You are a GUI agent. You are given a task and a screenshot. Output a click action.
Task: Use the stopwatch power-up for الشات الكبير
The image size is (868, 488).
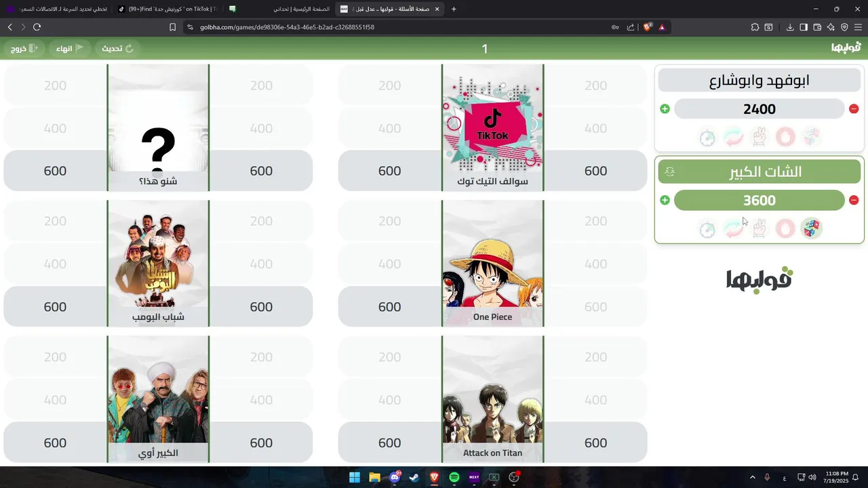click(707, 229)
